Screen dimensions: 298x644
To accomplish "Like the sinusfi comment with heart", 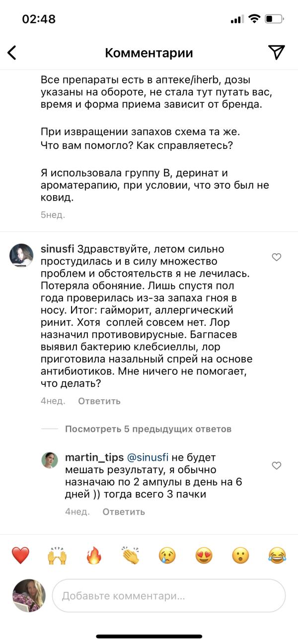I will point(277,257).
